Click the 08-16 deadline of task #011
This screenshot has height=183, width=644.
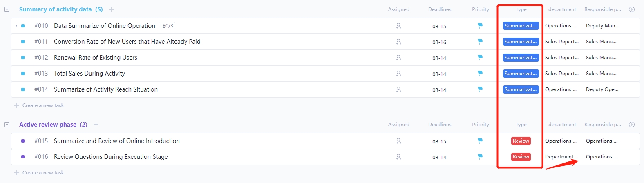(439, 42)
